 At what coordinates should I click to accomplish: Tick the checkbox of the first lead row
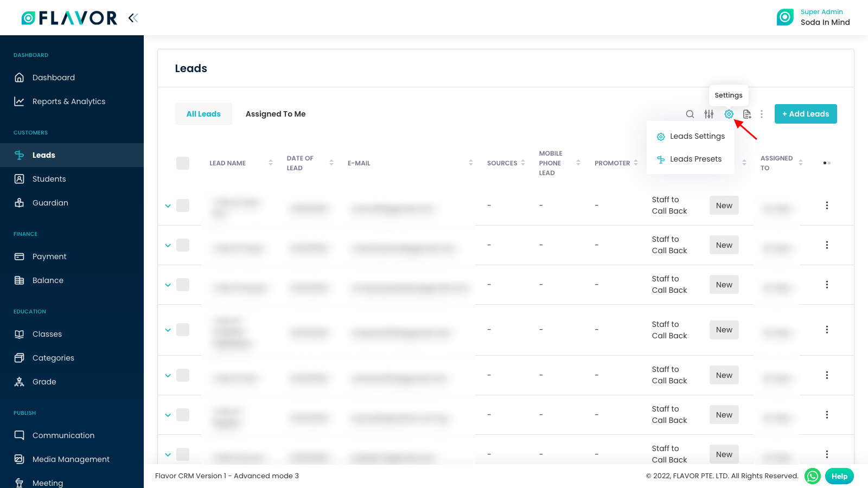(x=183, y=206)
